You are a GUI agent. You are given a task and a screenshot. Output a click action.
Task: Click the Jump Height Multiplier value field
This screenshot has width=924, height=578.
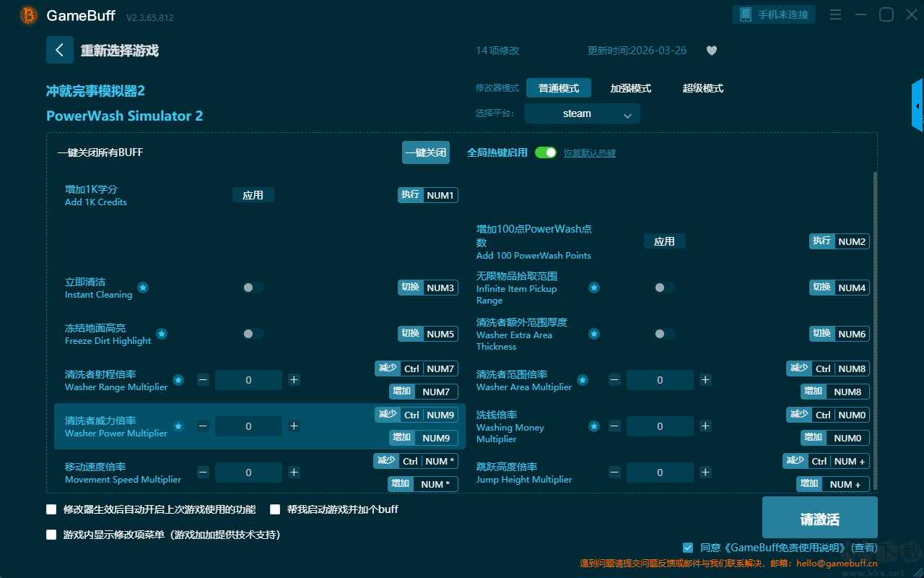660,473
